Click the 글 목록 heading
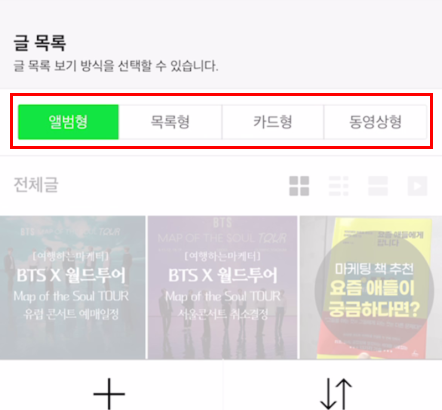The height and width of the screenshot is (410, 442). click(x=40, y=43)
